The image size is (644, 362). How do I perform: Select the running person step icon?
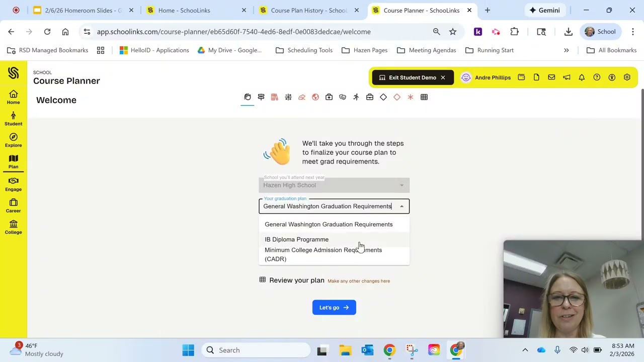pos(356,97)
